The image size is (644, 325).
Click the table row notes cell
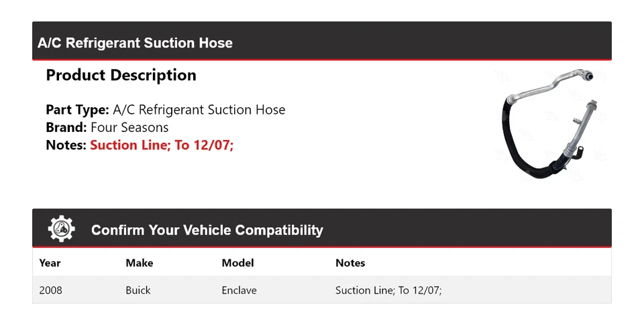tap(388, 290)
